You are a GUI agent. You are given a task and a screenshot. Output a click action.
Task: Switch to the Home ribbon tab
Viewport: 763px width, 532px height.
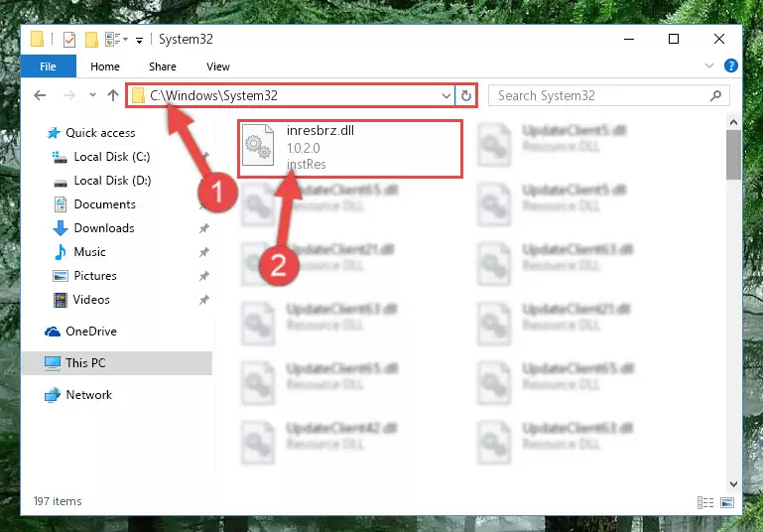click(x=104, y=66)
